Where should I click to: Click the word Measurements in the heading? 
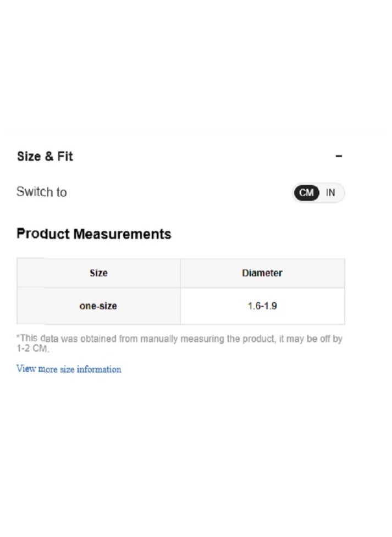(123, 234)
